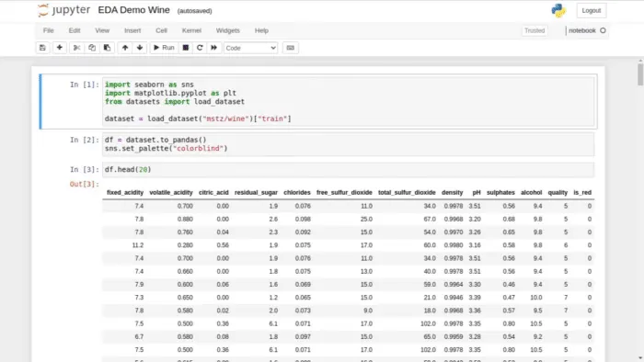Click the (autosaved) status text
The image size is (644, 362).
coord(195,11)
